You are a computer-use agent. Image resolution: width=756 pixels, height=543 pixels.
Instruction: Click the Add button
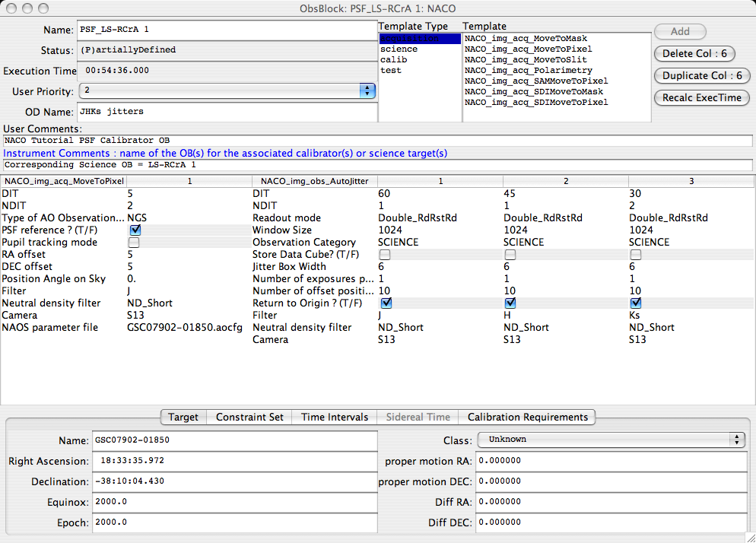(680, 31)
